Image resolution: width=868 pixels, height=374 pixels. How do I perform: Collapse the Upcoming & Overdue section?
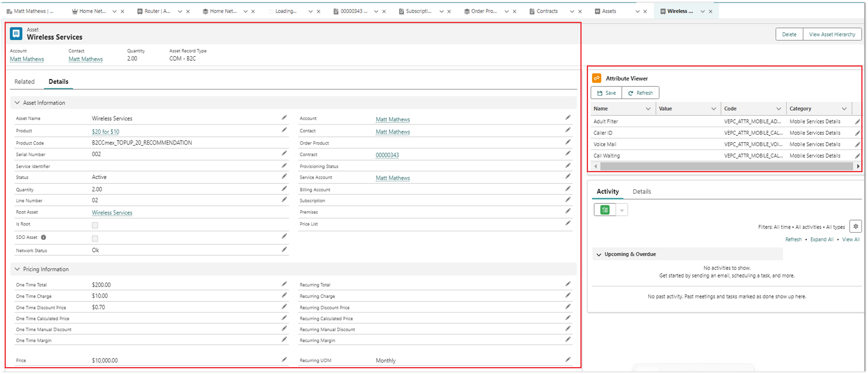click(x=599, y=254)
